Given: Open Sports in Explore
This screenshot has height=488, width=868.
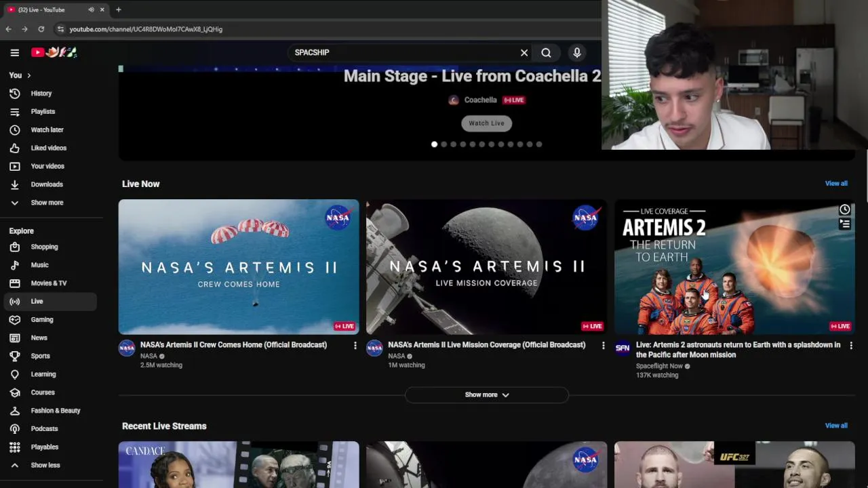Looking at the screenshot, I should pyautogui.click(x=50, y=357).
